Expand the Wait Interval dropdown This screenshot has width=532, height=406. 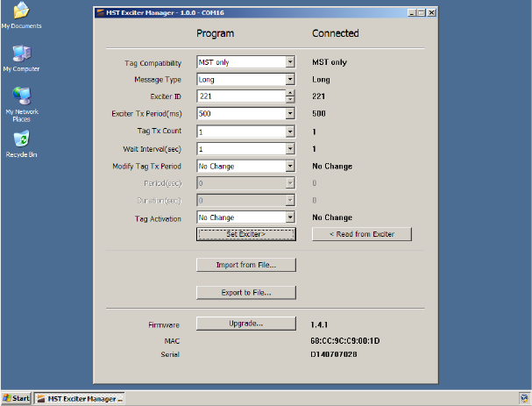[x=290, y=149]
